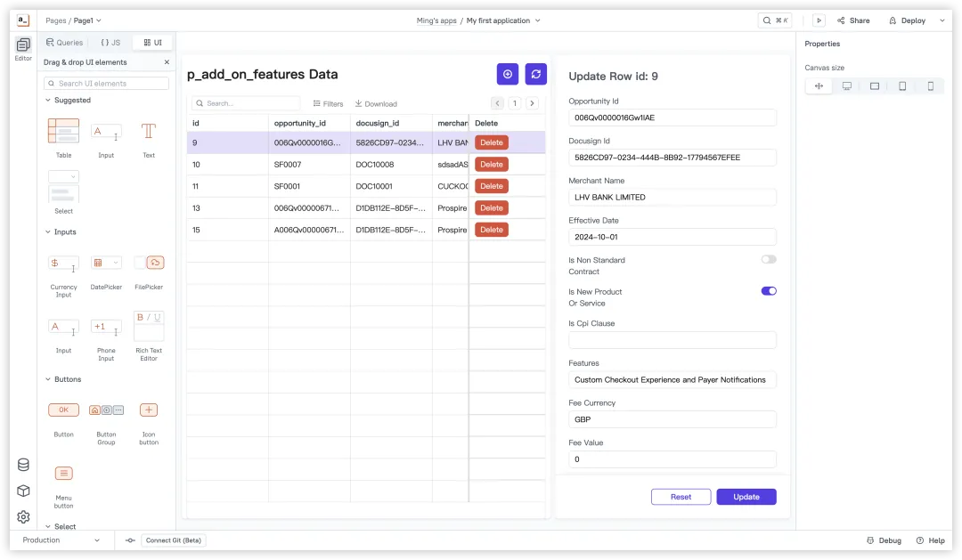Viewport: 962px width, 560px height.
Task: Open the Datasources icon in left sidebar
Action: tap(23, 465)
